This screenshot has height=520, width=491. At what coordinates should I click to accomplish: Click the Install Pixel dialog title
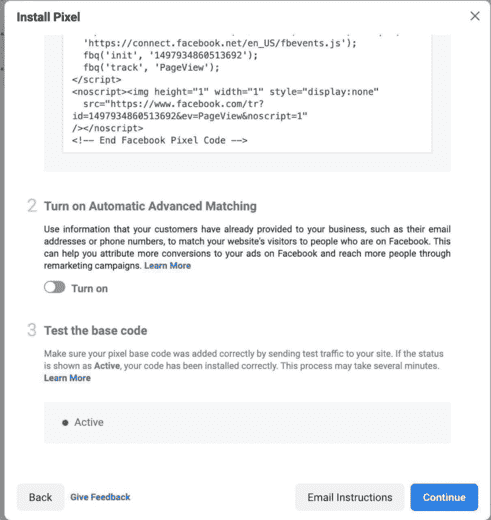49,17
